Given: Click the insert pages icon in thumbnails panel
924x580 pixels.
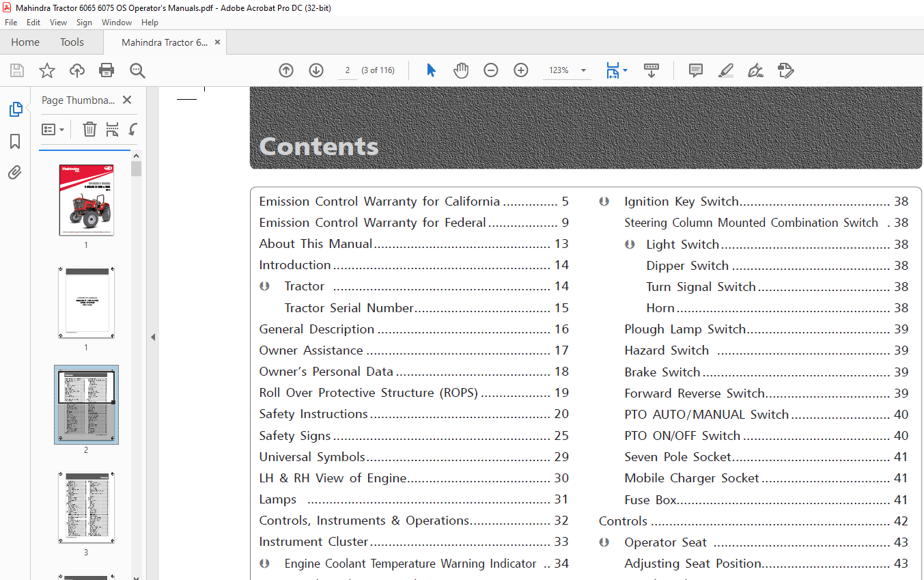Looking at the screenshot, I should pos(113,129).
